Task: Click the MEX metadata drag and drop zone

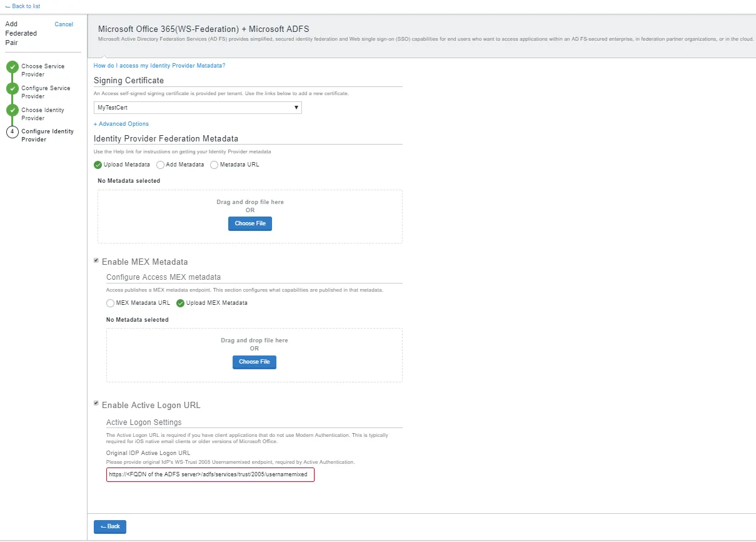Action: [255, 355]
